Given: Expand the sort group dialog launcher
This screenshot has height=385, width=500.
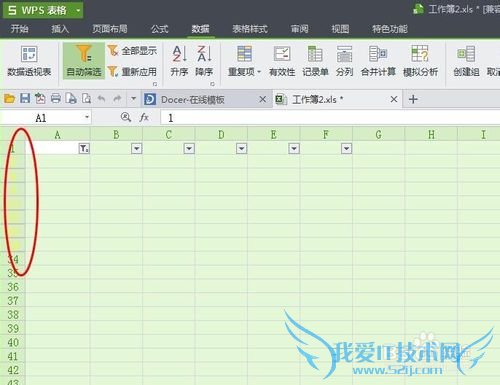Looking at the screenshot, I should (213, 84).
